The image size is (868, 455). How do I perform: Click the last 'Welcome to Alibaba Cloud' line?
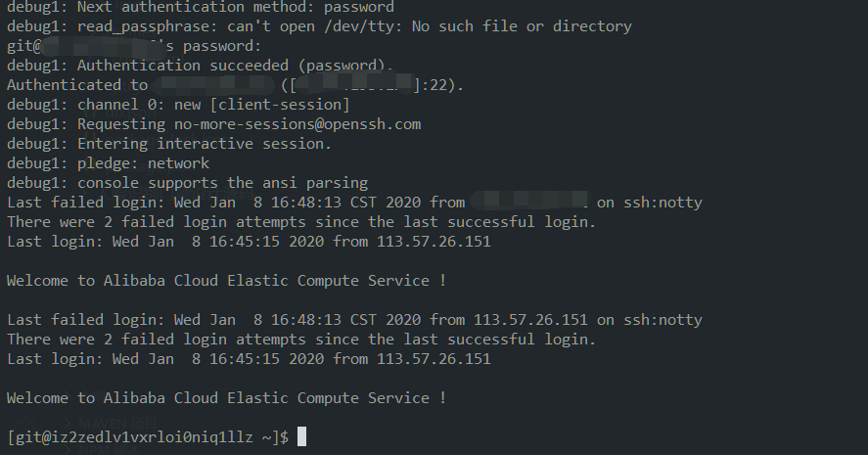(226, 398)
